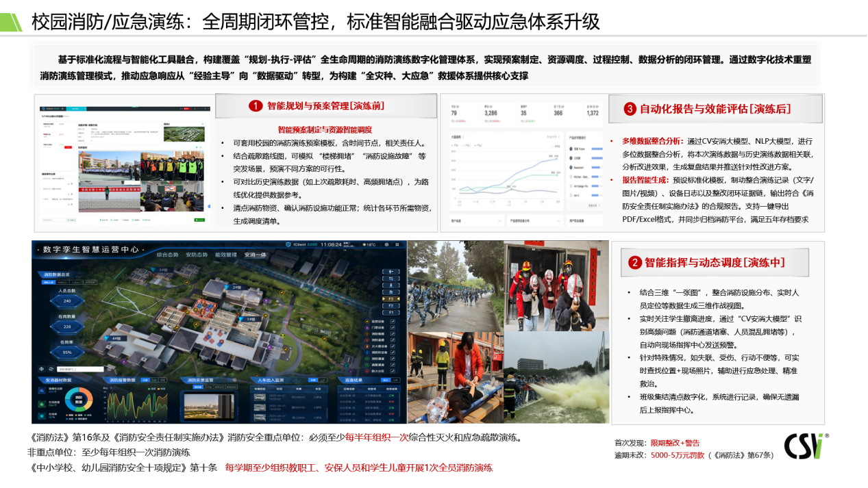Click the CSI logo at bottom right
Image resolution: width=868 pixels, height=488 pixels.
pos(804,446)
